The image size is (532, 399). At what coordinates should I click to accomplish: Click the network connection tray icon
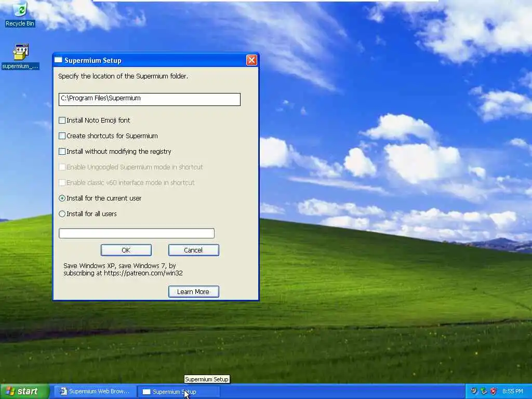(484, 391)
